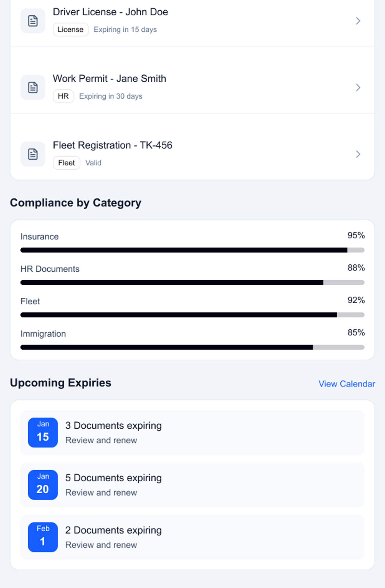Select the Jan 20 date badge

(x=43, y=485)
